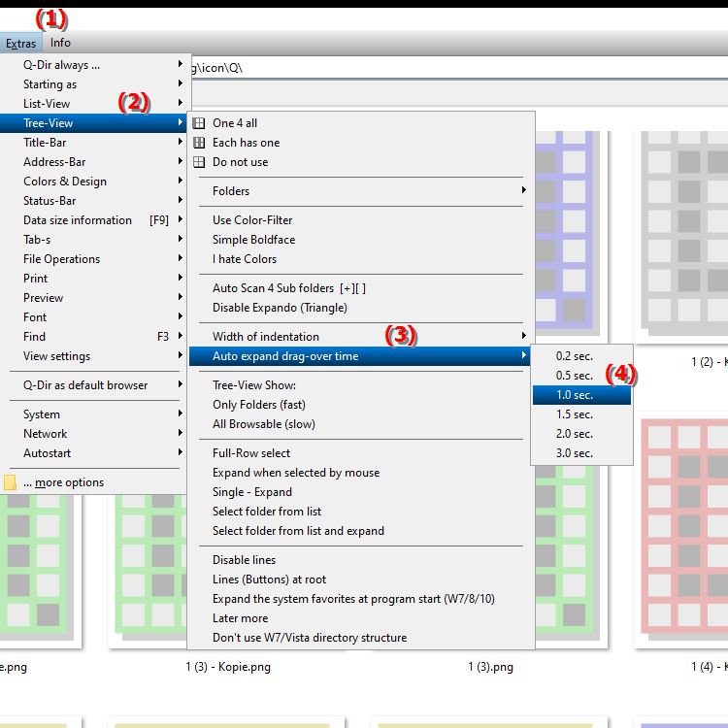Image resolution: width=728 pixels, height=728 pixels.
Task: Toggle Single - Expand option
Action: coord(361,492)
